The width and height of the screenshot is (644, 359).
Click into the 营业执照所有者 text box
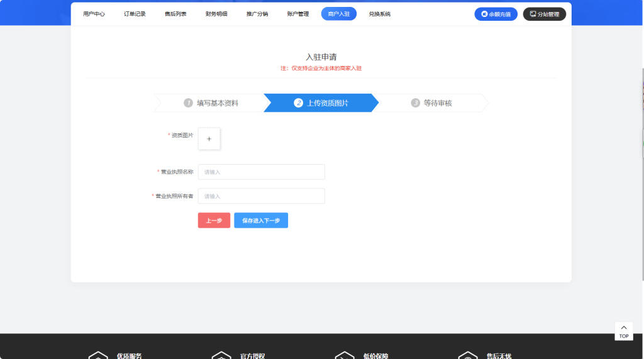point(261,196)
